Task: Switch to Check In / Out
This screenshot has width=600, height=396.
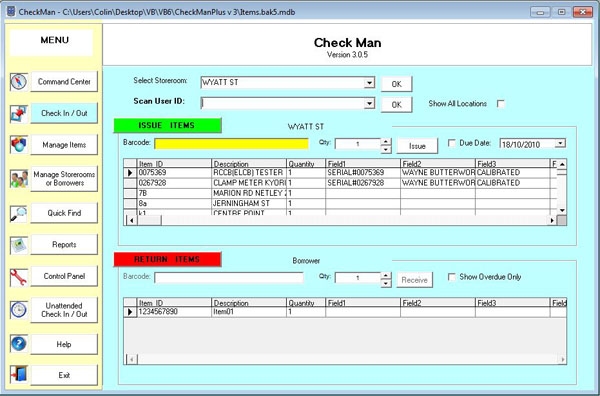Action: pos(64,113)
